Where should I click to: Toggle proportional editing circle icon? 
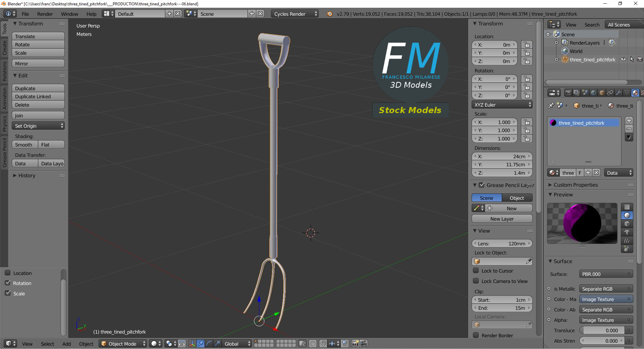click(x=313, y=344)
